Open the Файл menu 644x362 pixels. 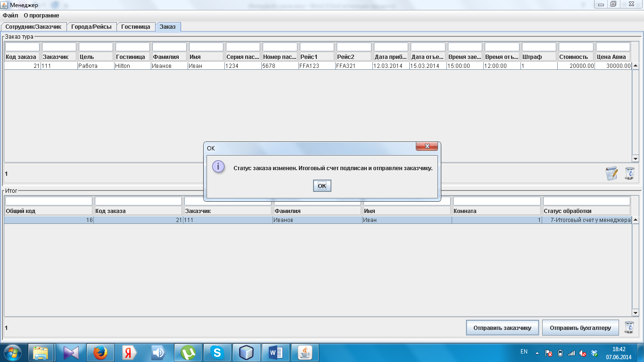[x=10, y=16]
